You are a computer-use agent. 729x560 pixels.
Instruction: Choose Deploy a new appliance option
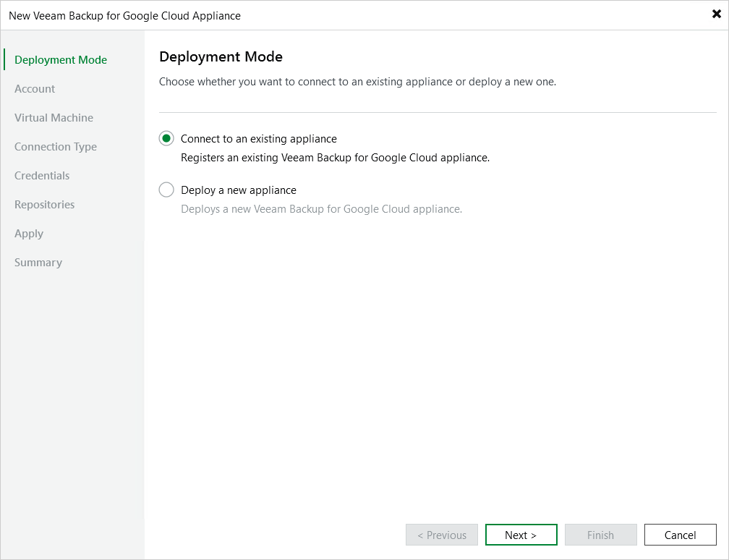(166, 190)
